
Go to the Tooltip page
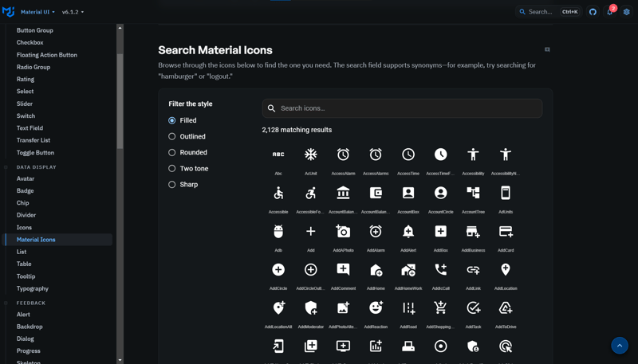(x=26, y=276)
